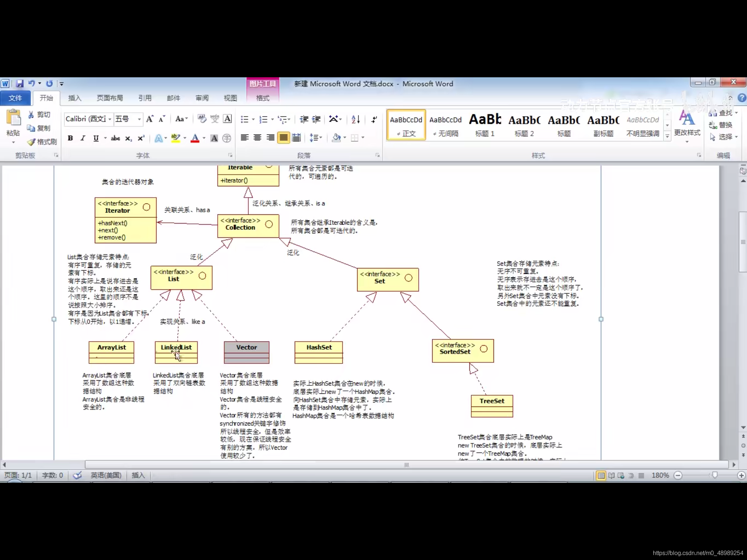Apply subscript formatting
The height and width of the screenshot is (560, 747).
(x=128, y=138)
